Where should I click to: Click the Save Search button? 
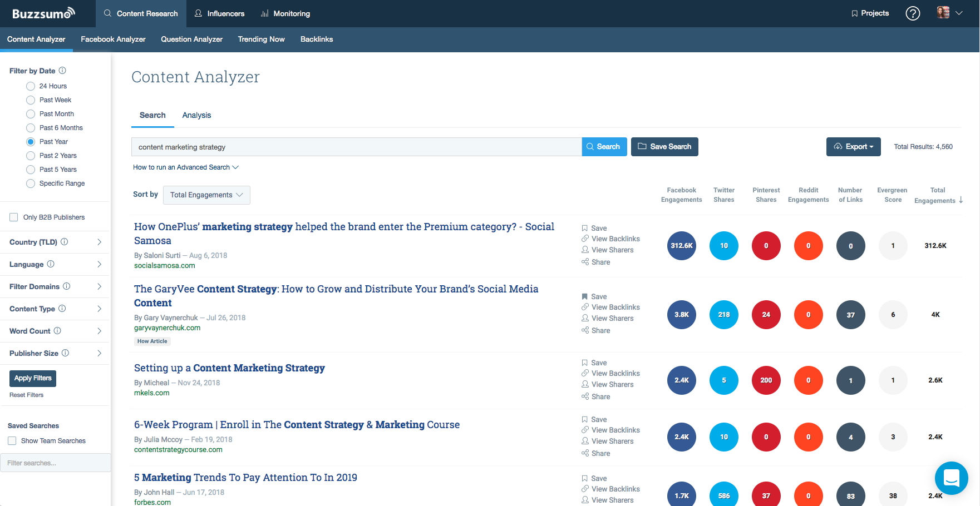pos(664,147)
